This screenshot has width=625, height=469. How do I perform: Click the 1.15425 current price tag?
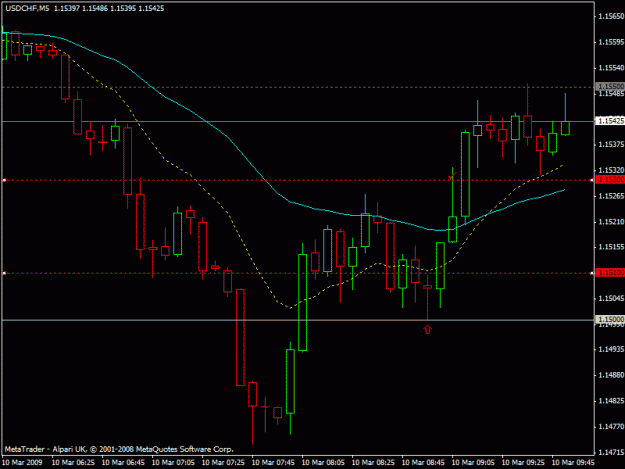[x=610, y=121]
